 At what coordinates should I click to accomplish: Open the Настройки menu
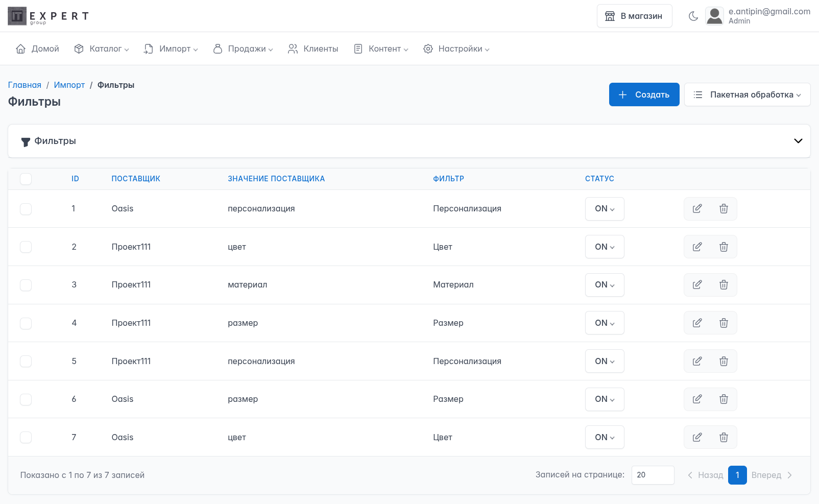456,49
